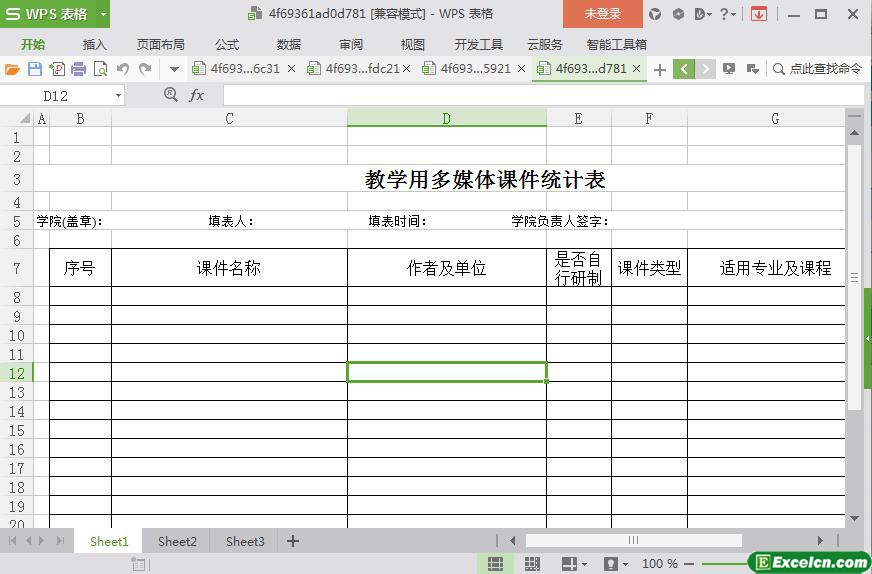Click the presentation screen icon by tab bar
This screenshot has height=574, width=872.
(x=729, y=69)
